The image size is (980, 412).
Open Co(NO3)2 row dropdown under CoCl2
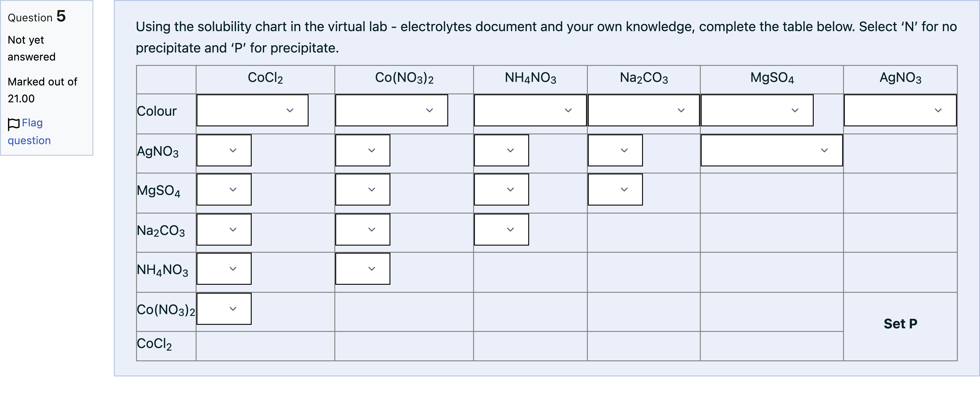[x=224, y=309]
